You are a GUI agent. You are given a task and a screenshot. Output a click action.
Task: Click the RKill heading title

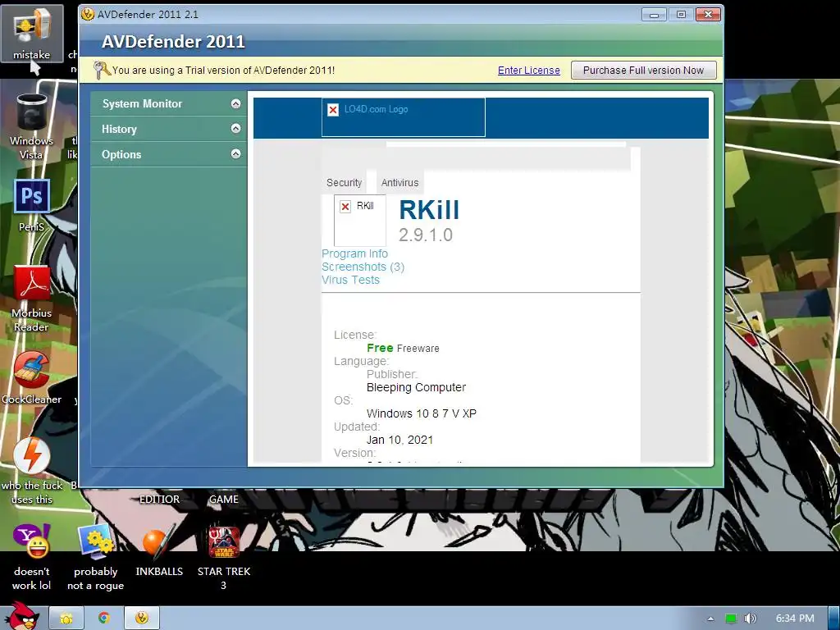point(429,209)
